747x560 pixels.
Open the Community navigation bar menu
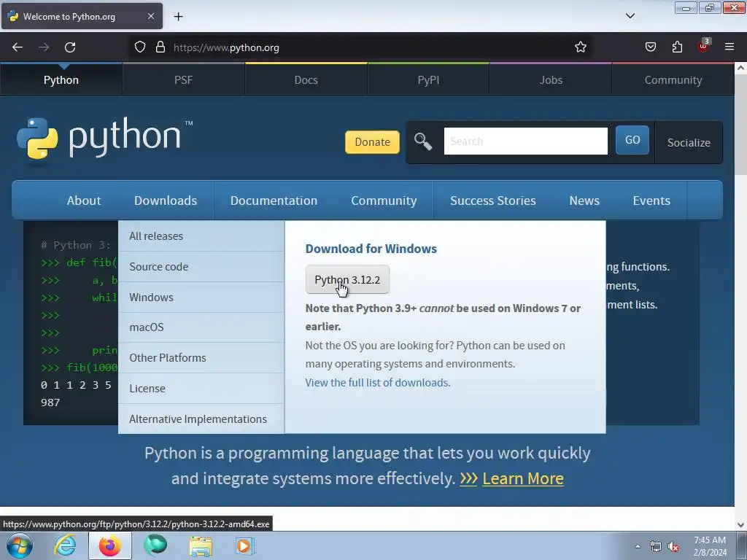384,201
